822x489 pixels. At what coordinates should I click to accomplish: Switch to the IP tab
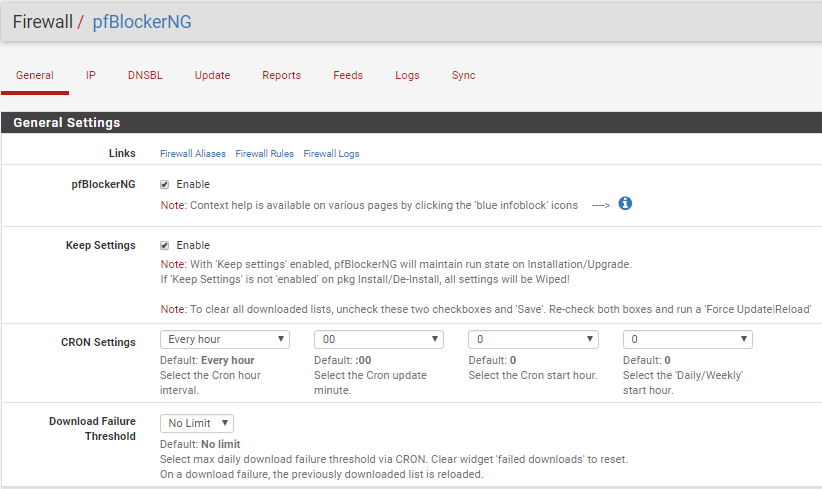(91, 75)
